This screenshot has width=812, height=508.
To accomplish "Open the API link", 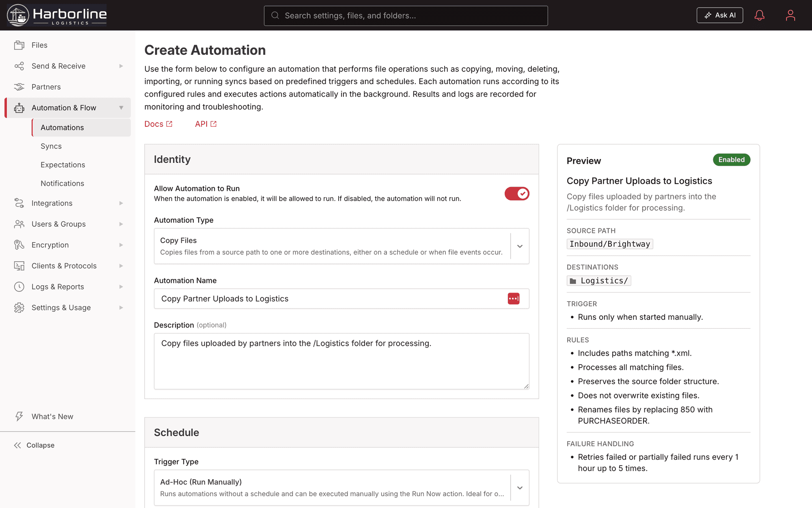I will click(x=206, y=124).
